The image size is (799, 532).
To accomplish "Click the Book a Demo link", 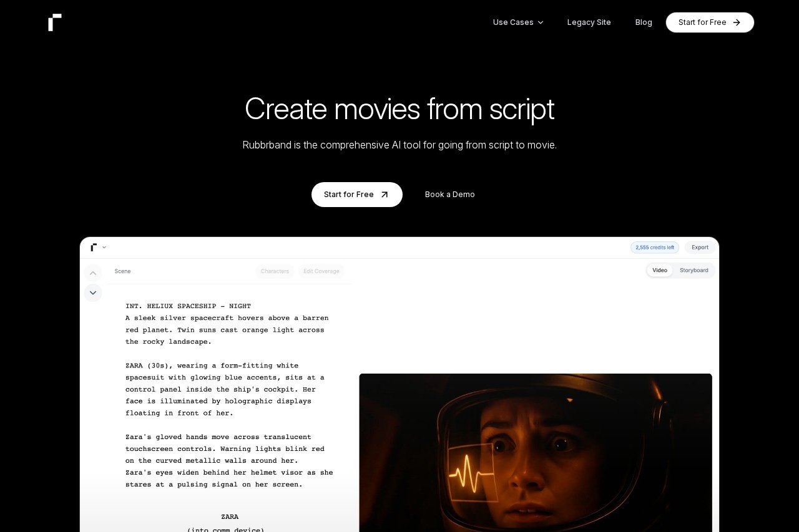I will (x=449, y=195).
